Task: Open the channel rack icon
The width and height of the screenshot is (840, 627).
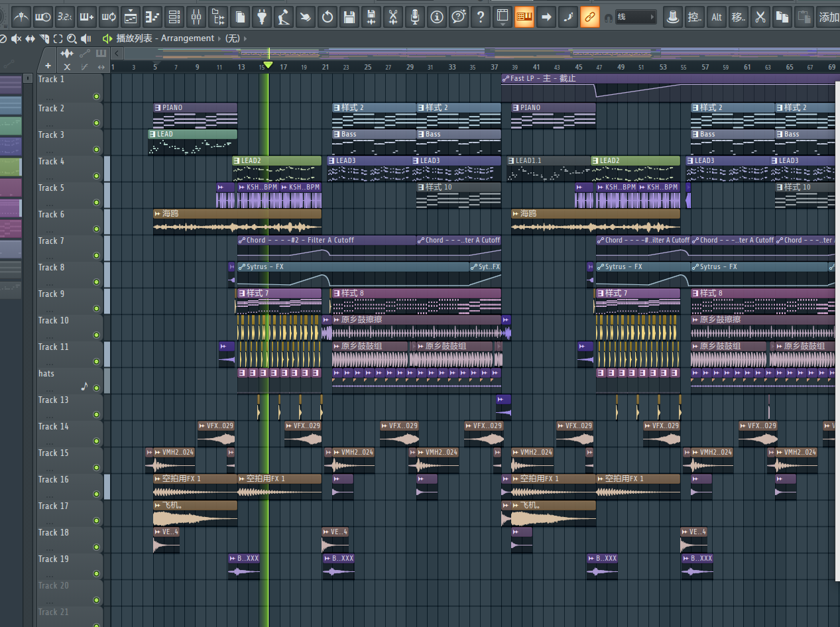Action: point(174,17)
